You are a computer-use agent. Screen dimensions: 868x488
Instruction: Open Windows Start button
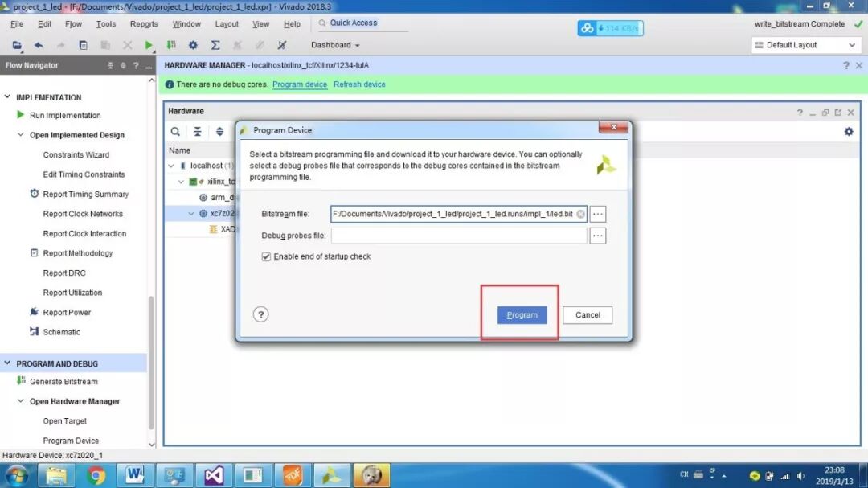tap(17, 475)
